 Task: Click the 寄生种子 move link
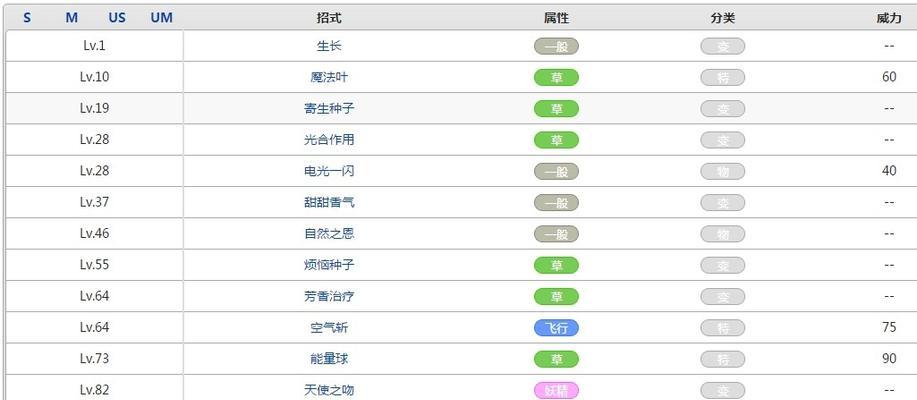[x=329, y=108]
